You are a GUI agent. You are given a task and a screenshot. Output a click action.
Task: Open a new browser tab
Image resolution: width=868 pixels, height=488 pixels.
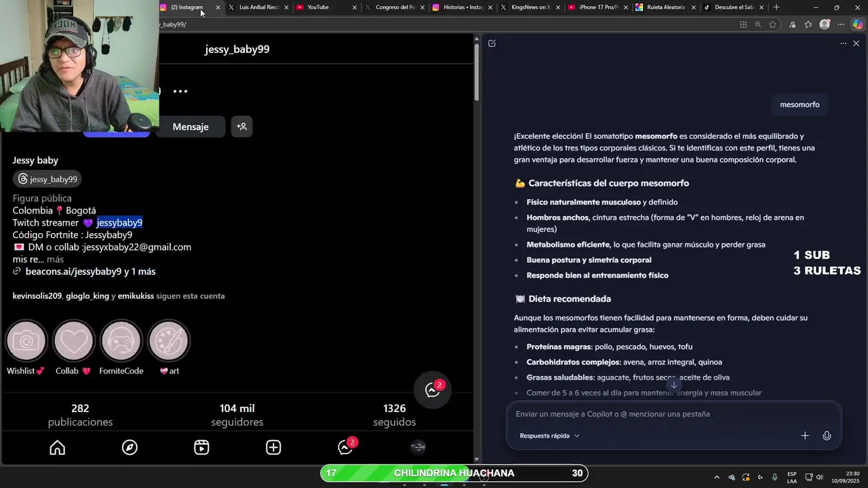coord(776,7)
